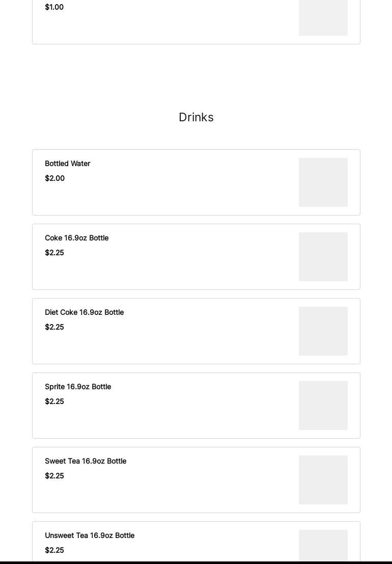
Task: Click the Unsweet Tea thumbnail
Action: 323,545
